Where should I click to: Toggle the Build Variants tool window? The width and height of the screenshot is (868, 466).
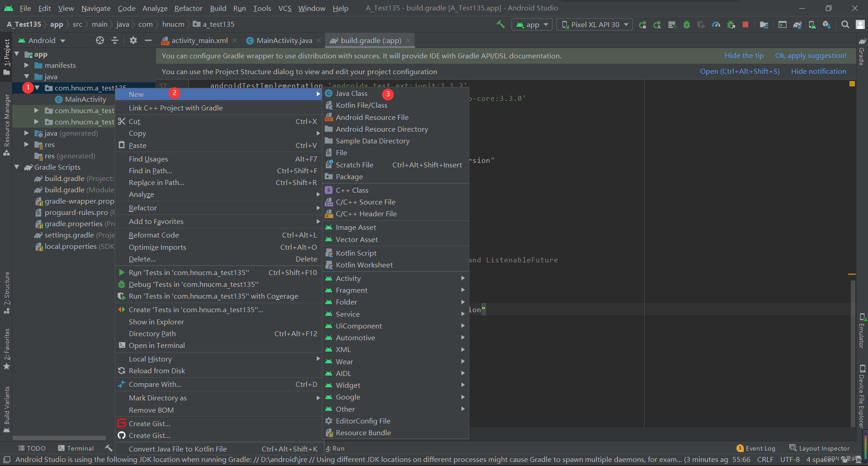click(x=7, y=409)
